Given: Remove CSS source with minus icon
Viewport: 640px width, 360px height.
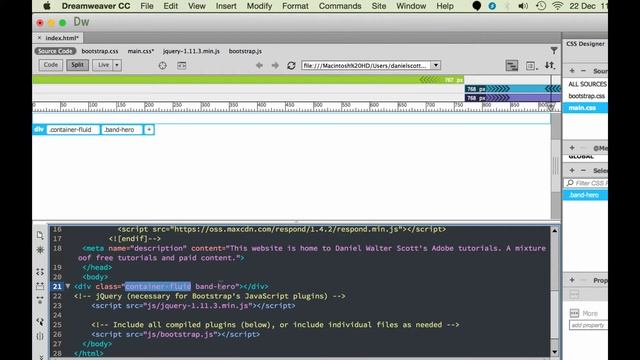Looking at the screenshot, I should (x=583, y=71).
